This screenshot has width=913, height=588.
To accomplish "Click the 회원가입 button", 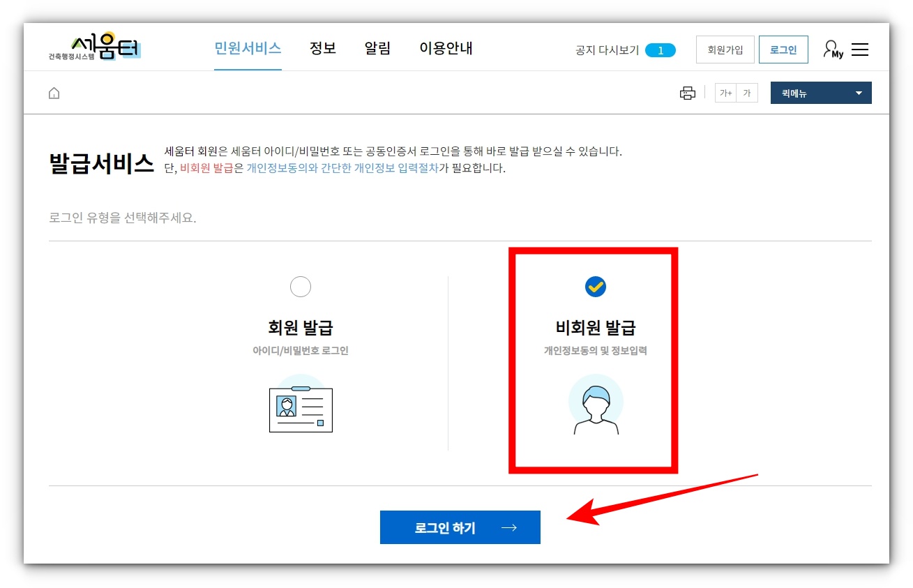I will (725, 49).
